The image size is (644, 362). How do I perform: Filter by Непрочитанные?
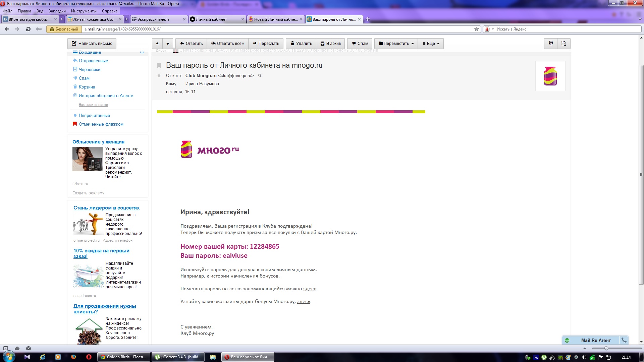(x=94, y=116)
